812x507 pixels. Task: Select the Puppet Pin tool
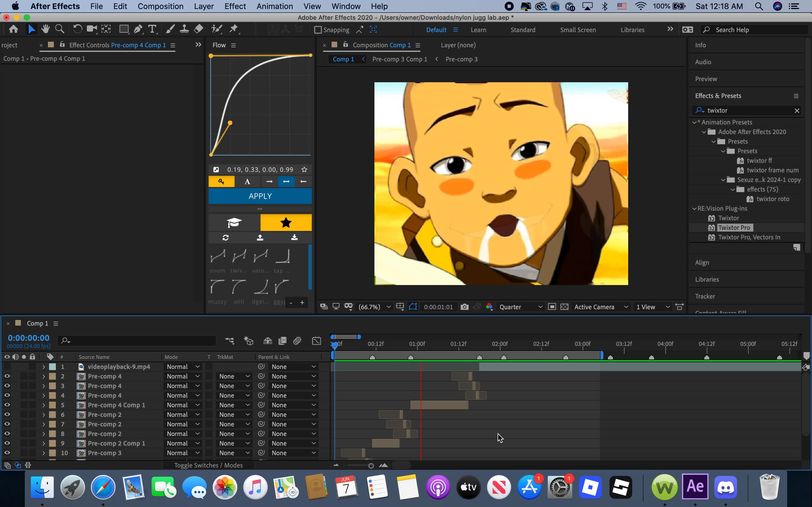tap(233, 30)
